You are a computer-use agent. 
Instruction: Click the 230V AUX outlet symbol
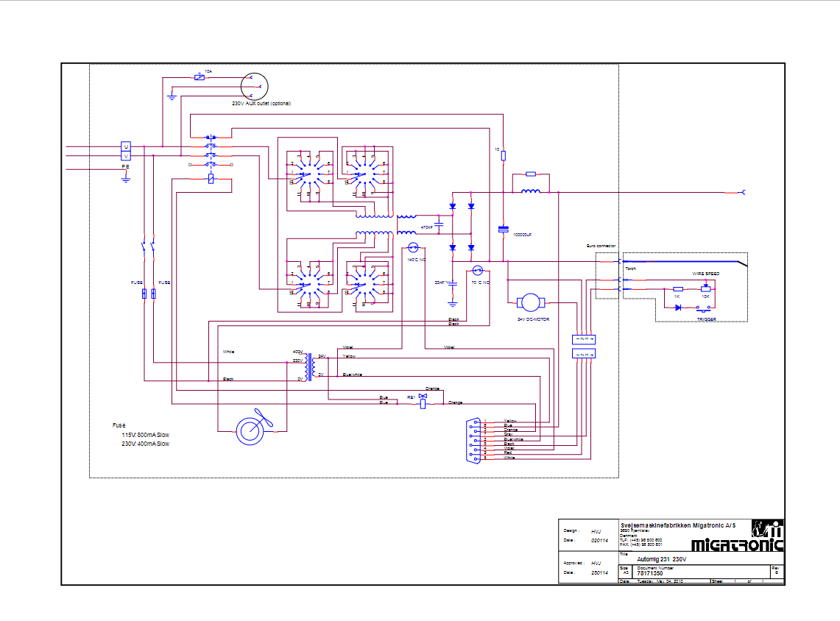(x=253, y=85)
